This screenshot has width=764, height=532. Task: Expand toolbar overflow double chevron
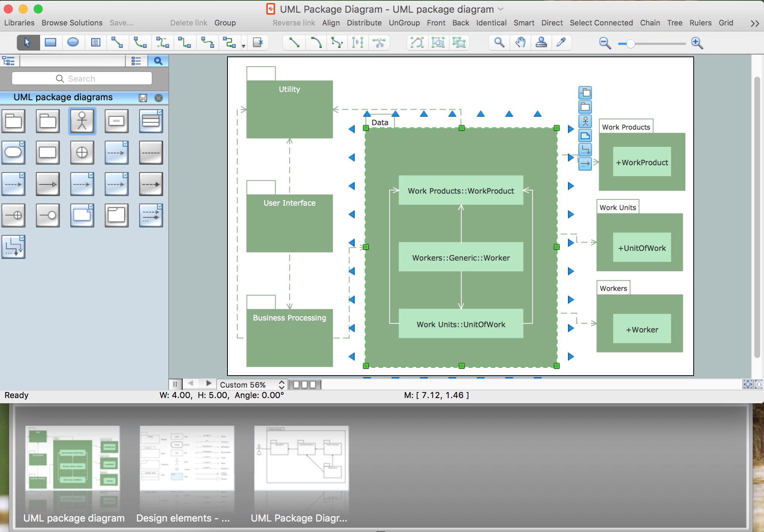click(755, 23)
